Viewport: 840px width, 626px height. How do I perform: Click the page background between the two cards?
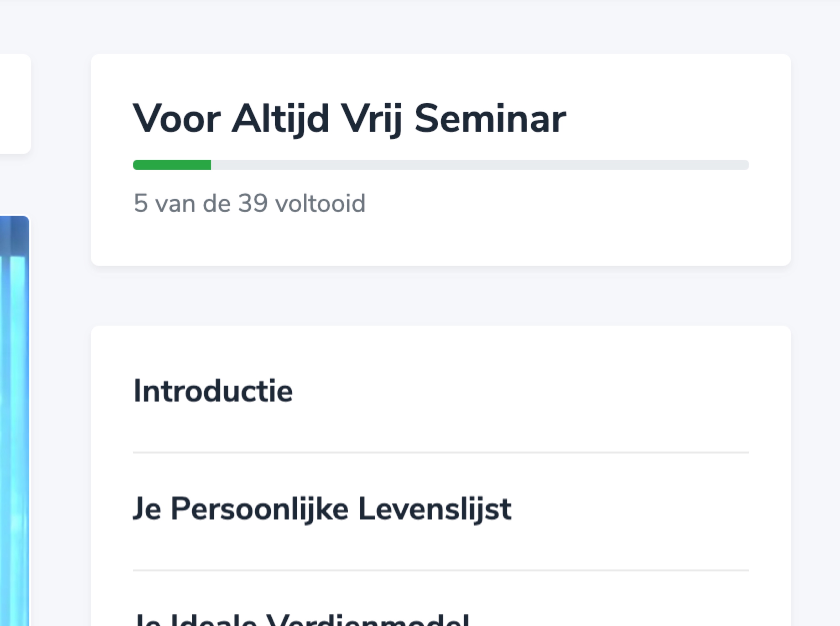coord(441,296)
